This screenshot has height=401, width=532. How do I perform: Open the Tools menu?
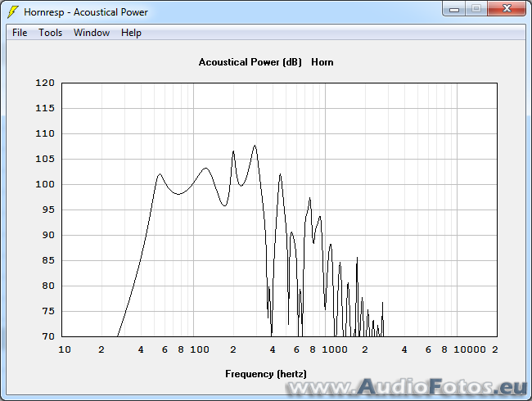point(50,33)
